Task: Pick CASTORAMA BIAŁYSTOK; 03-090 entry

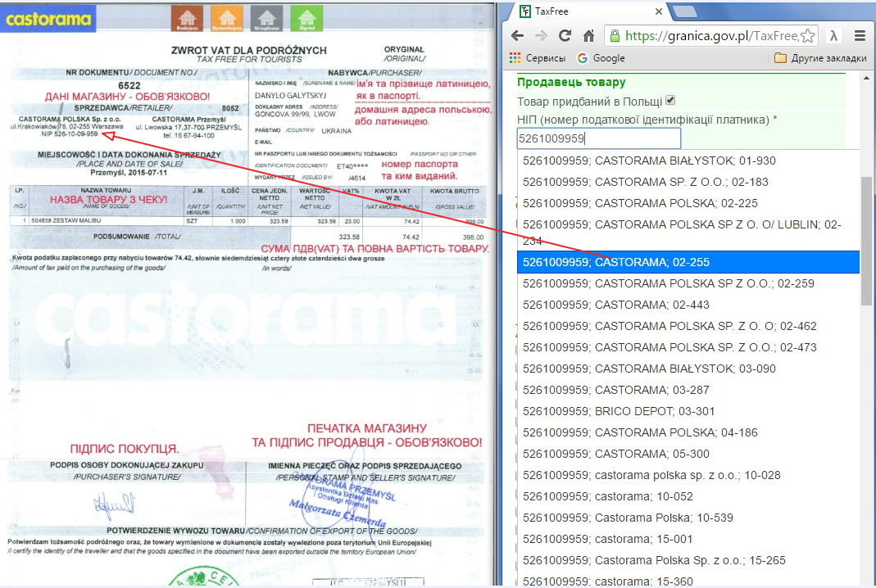Action: [x=688, y=369]
